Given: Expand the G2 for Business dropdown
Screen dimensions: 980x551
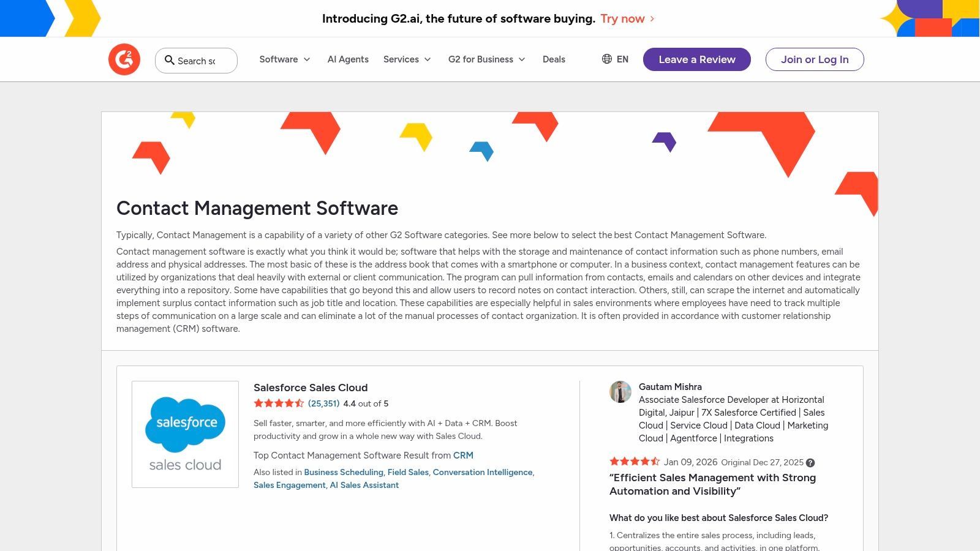Looking at the screenshot, I should 487,59.
